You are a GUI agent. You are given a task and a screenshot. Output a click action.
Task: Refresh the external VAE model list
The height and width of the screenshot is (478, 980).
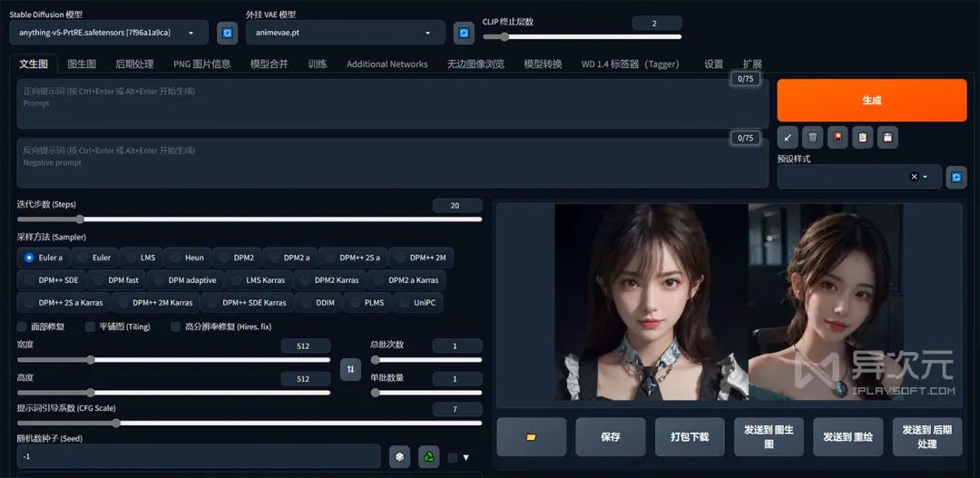pyautogui.click(x=464, y=33)
